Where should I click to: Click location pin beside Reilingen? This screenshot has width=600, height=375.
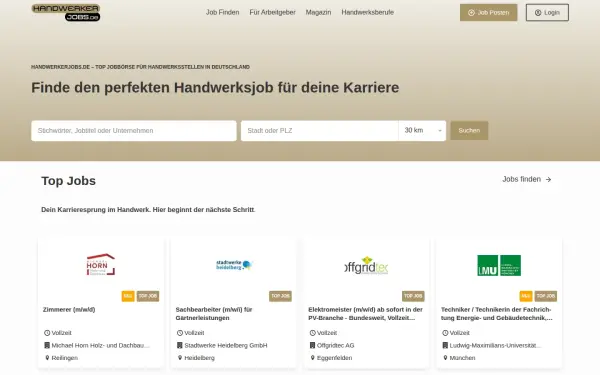[x=47, y=358]
